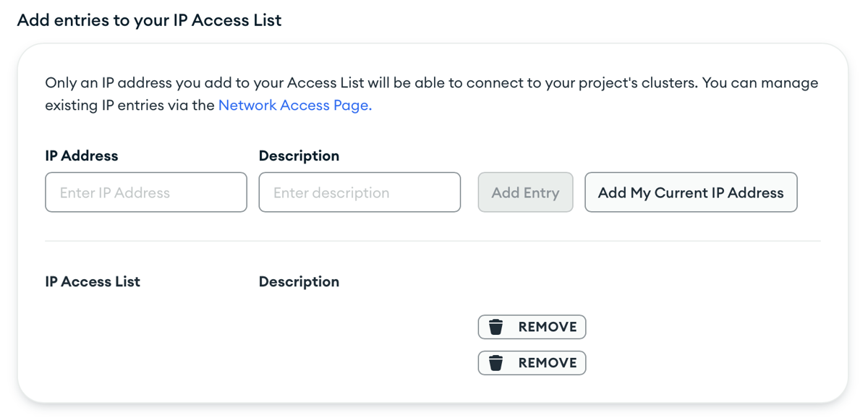This screenshot has height=418, width=868.
Task: Remove the first IP Access List entry
Action: (x=532, y=327)
